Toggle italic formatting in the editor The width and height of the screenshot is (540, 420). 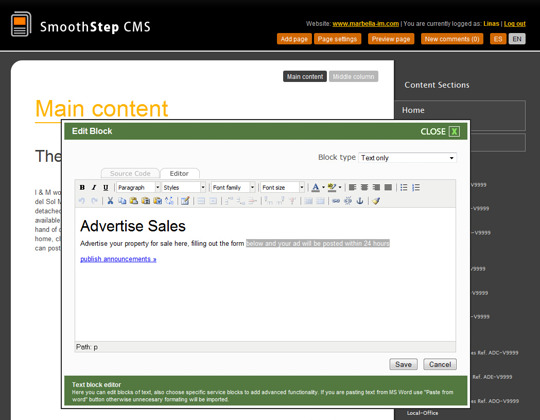(94, 187)
